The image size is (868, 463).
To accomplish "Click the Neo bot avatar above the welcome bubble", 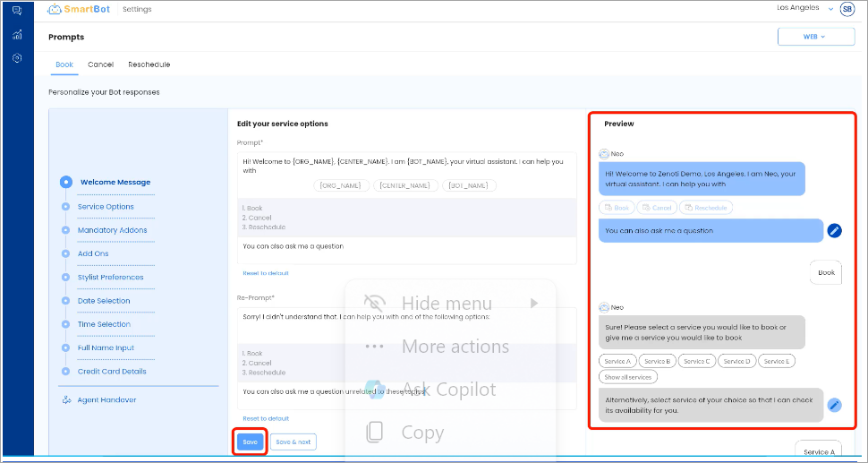I will click(604, 154).
